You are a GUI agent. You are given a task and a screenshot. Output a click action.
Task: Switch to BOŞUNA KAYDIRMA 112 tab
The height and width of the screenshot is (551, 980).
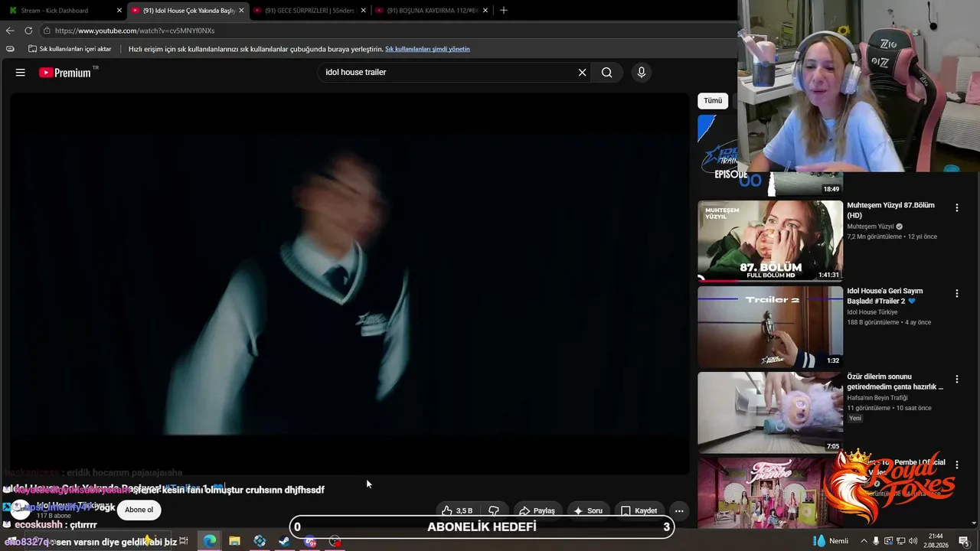(x=431, y=11)
